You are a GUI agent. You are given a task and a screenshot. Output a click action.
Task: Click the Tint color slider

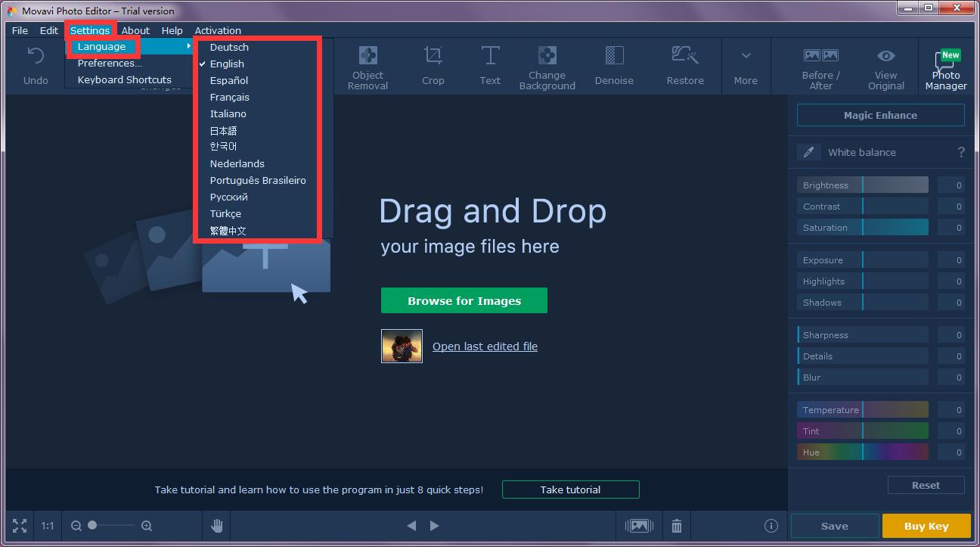coord(863,430)
